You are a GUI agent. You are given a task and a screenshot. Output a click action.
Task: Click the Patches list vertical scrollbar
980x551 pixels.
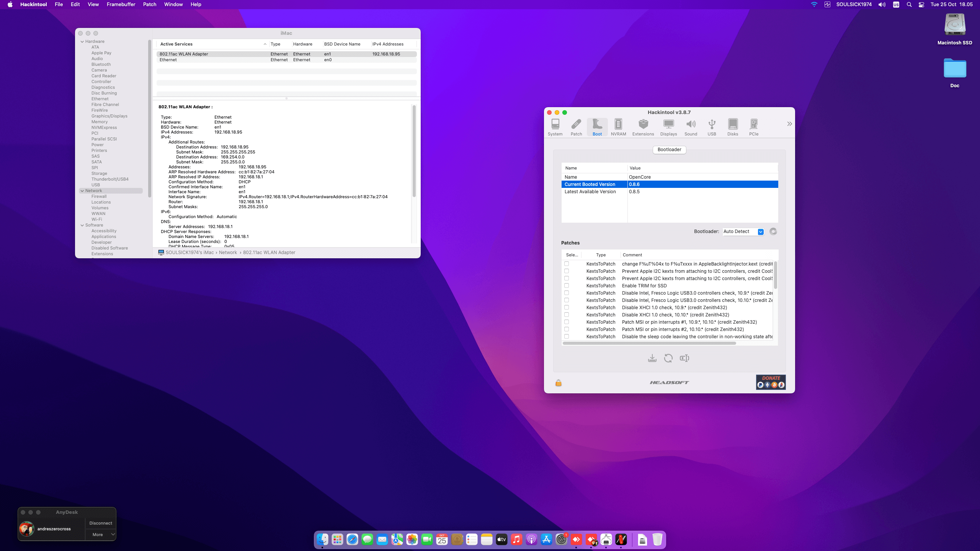click(776, 275)
